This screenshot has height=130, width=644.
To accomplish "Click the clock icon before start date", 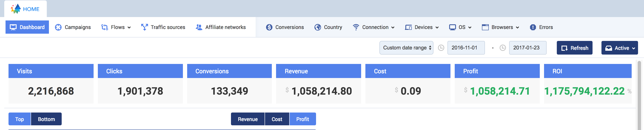I will coord(441,48).
